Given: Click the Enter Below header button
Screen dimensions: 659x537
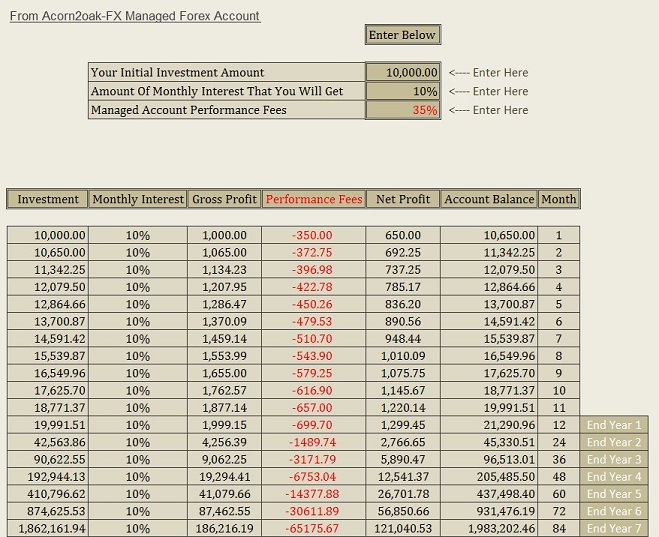Looking at the screenshot, I should pyautogui.click(x=403, y=34).
